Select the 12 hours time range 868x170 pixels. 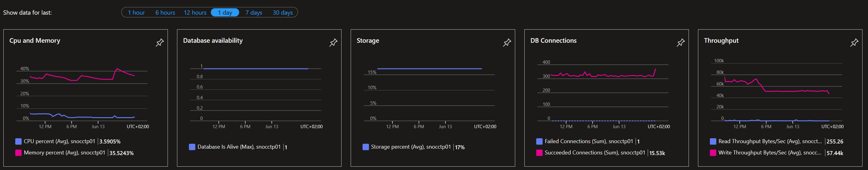pos(195,13)
